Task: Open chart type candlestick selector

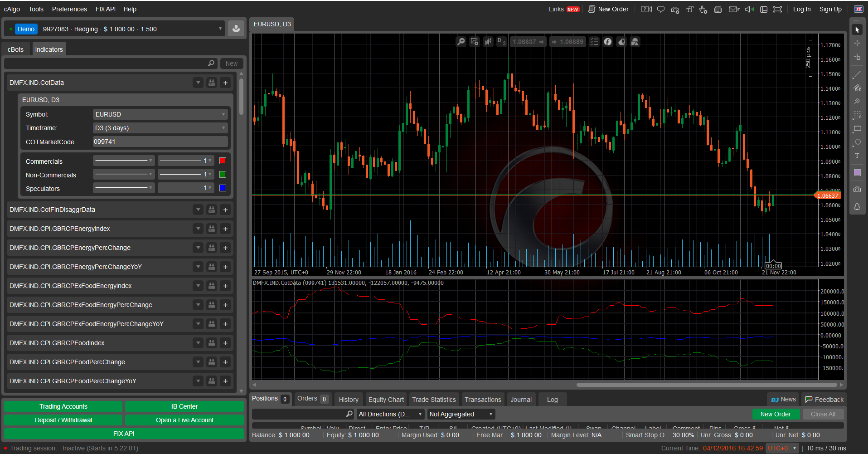Action: point(488,42)
